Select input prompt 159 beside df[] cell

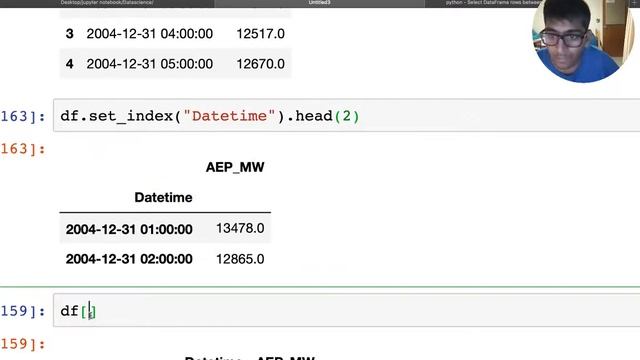tap(23, 311)
